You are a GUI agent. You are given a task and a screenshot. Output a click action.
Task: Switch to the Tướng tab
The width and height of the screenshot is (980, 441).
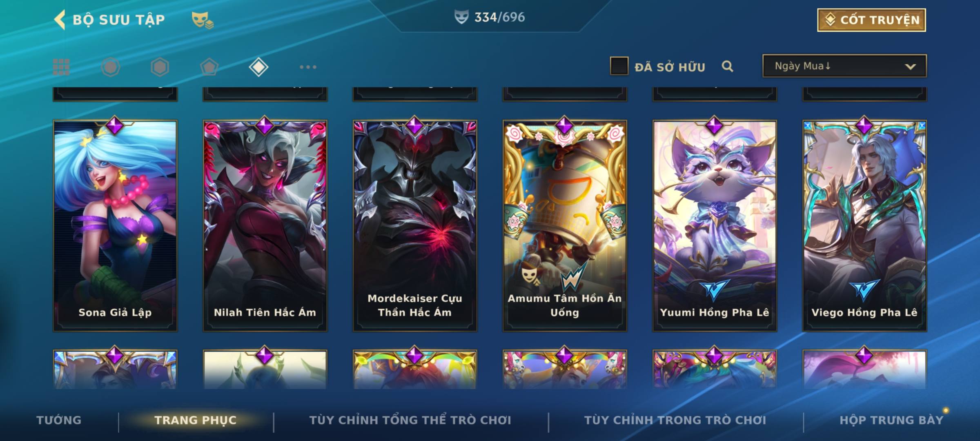pos(59,420)
